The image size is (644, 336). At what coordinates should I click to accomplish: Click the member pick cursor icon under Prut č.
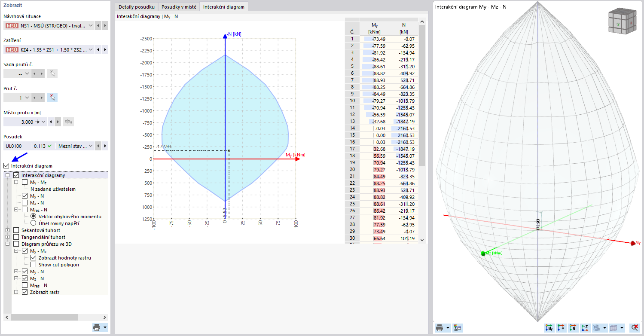click(52, 98)
